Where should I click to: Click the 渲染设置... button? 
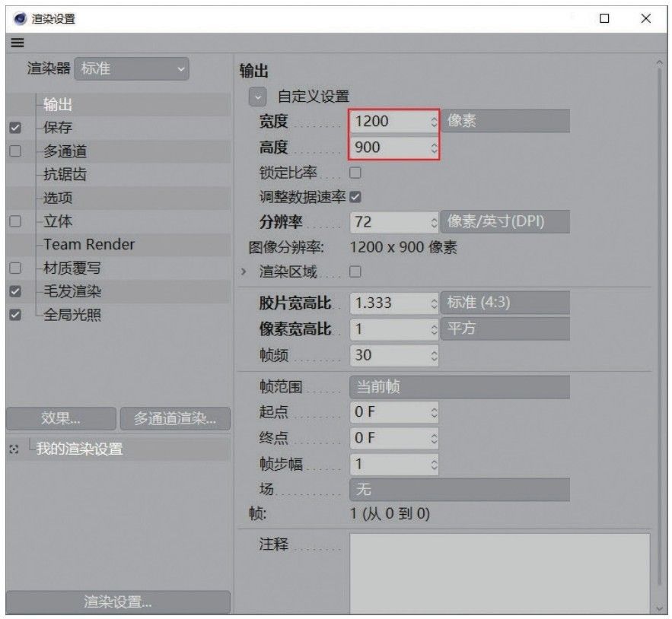point(118,602)
